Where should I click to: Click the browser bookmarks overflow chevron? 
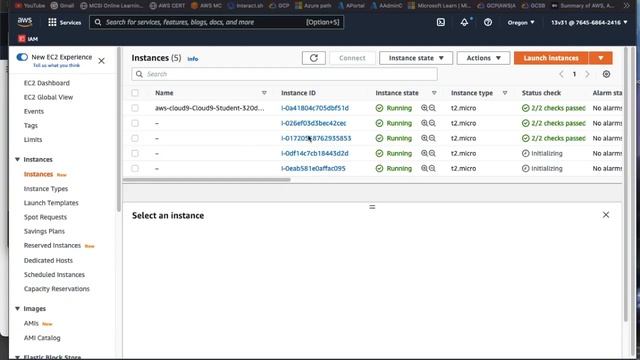627,6
